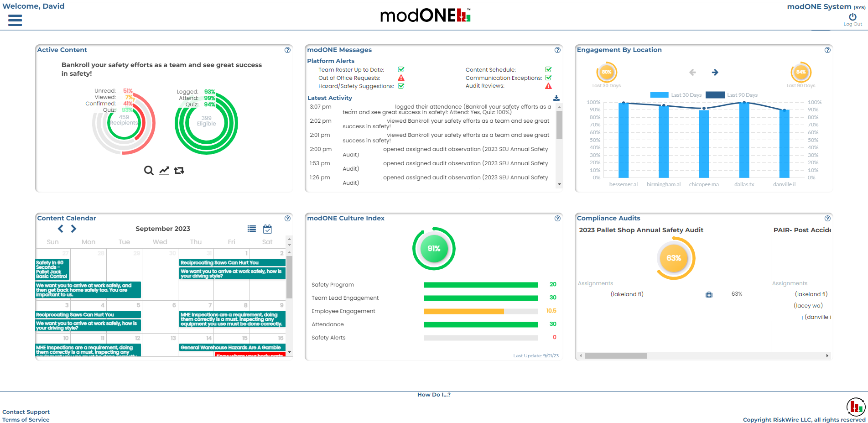
Task: Click the calendar-check icon in Content Calendar
Action: 267,229
